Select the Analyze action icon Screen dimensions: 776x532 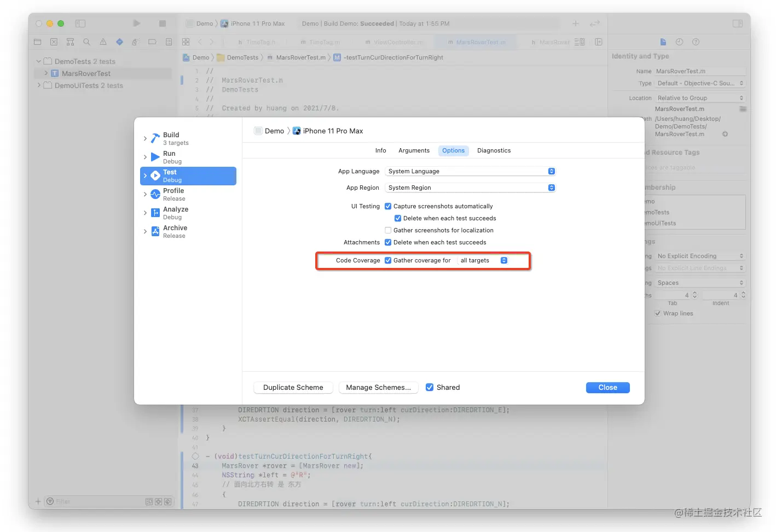point(155,213)
